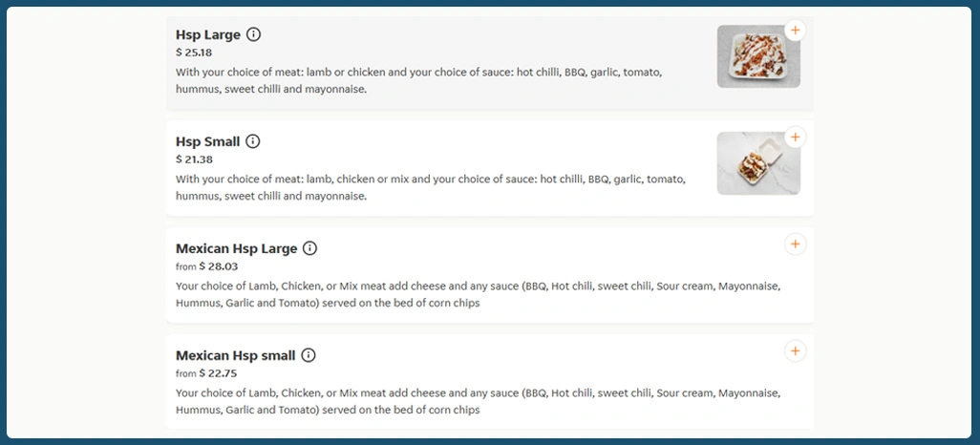View info icon for Mexican Hsp small
980x445 pixels.
[x=308, y=355]
